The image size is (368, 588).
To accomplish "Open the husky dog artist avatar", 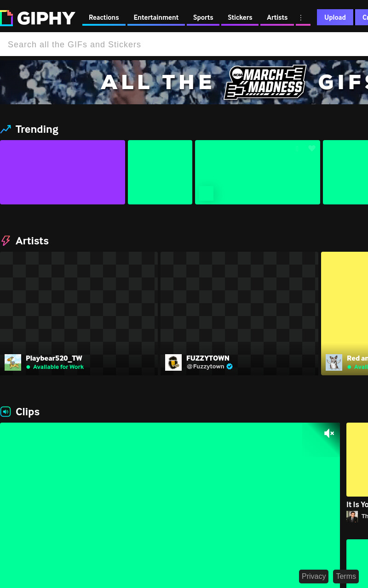I will coord(334,362).
